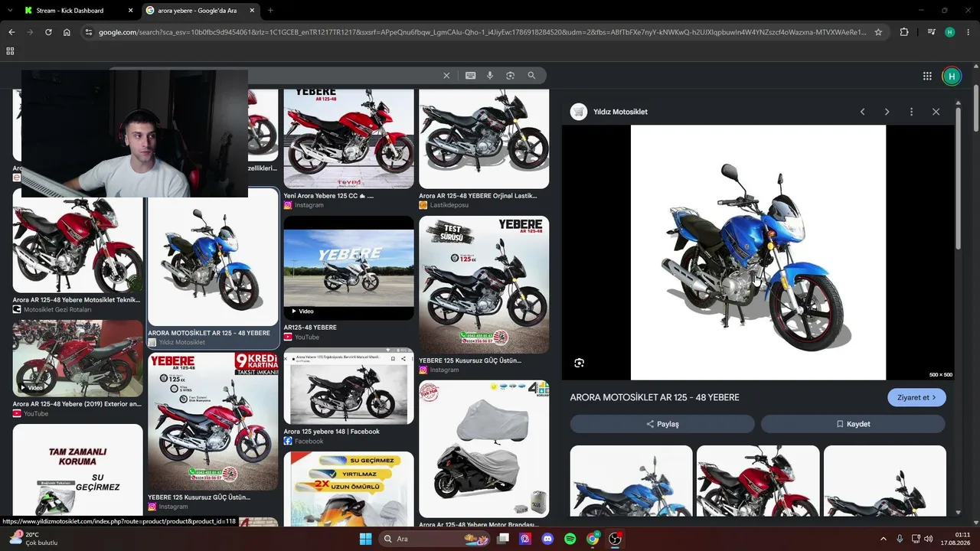Viewport: 980px width, 551px height.
Task: Open the TAM ZAMANLI KORUMA cover result
Action: (x=77, y=469)
